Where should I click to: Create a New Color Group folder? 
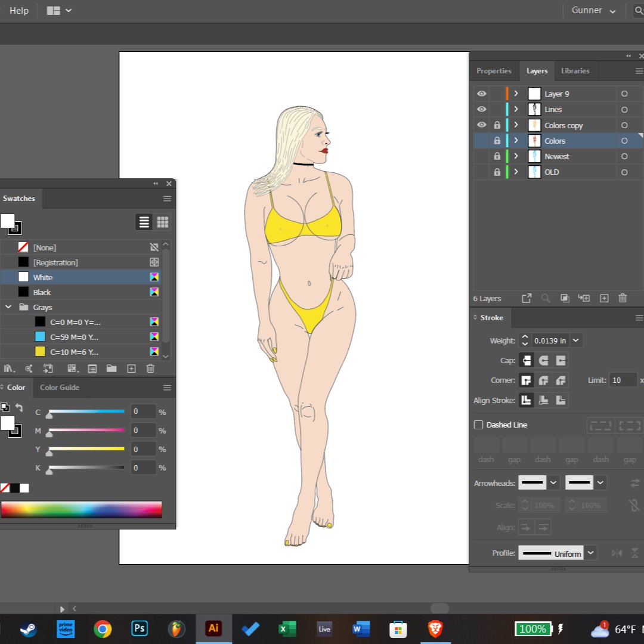coord(111,369)
